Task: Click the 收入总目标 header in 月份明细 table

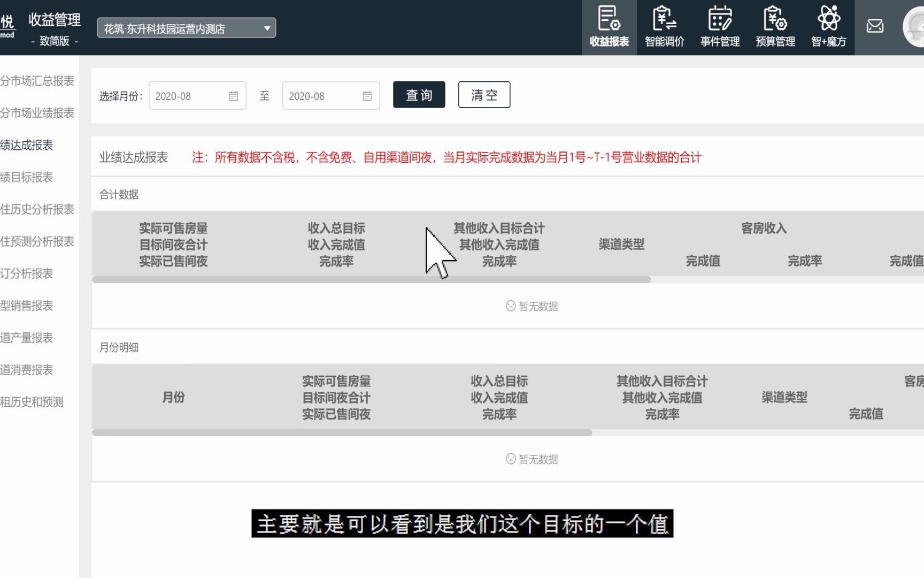Action: (x=499, y=381)
